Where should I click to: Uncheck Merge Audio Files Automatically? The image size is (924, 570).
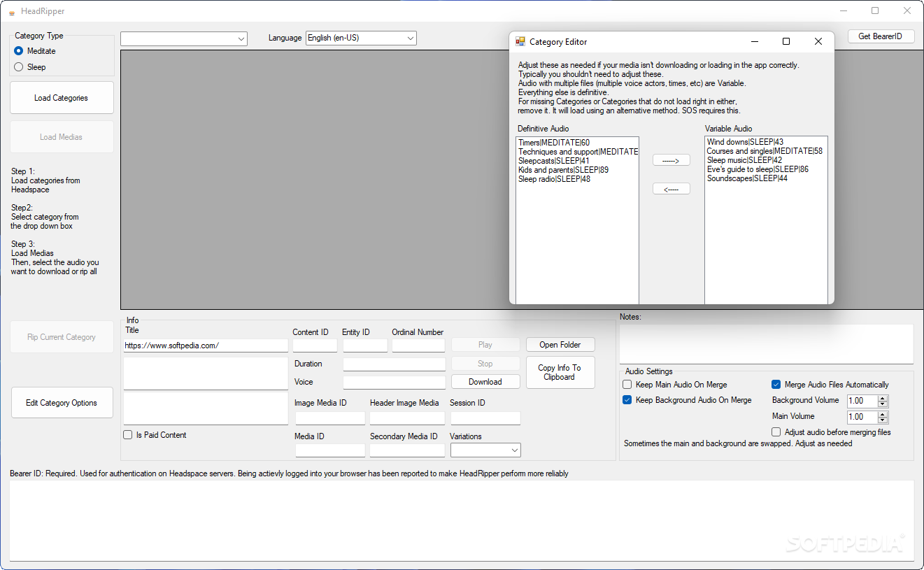click(x=776, y=385)
